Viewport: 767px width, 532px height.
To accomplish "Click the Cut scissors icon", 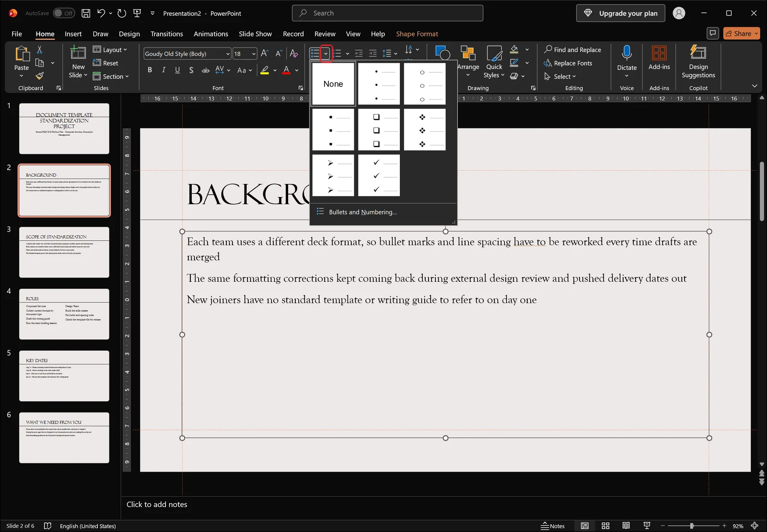I will [x=40, y=50].
